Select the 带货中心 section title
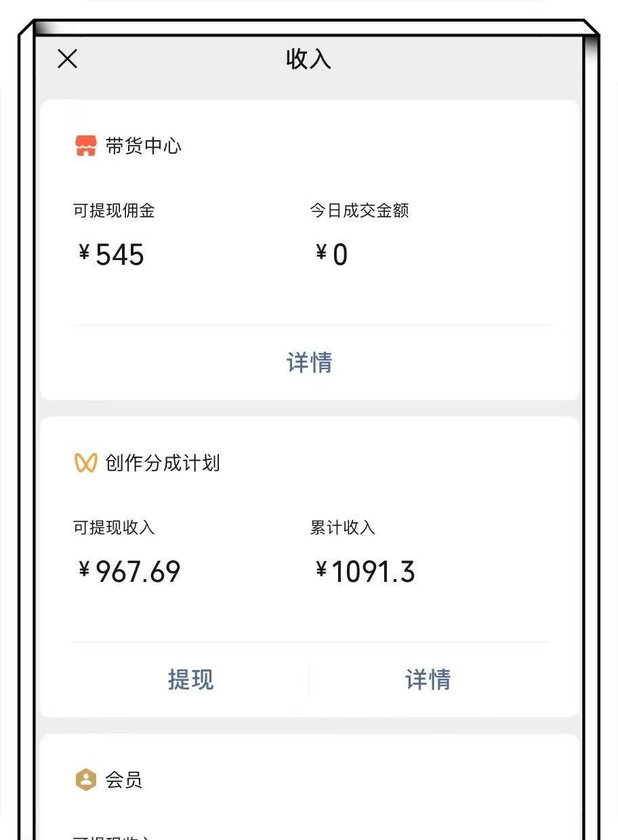The height and width of the screenshot is (840, 618). [x=143, y=146]
